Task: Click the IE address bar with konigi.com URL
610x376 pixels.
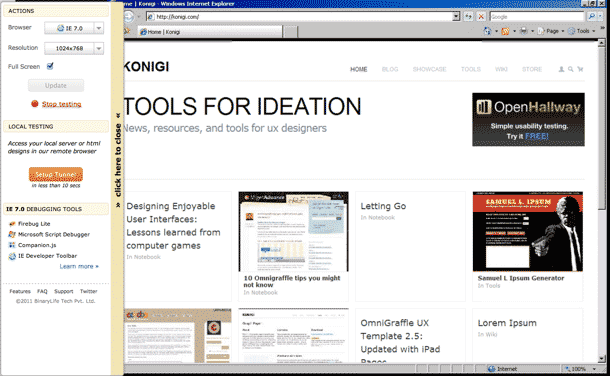Action: coord(299,17)
